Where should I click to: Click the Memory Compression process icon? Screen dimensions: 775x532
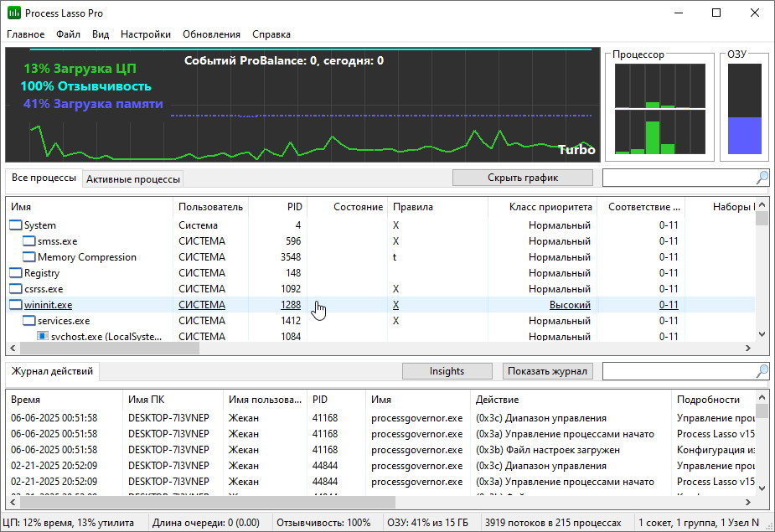point(29,257)
